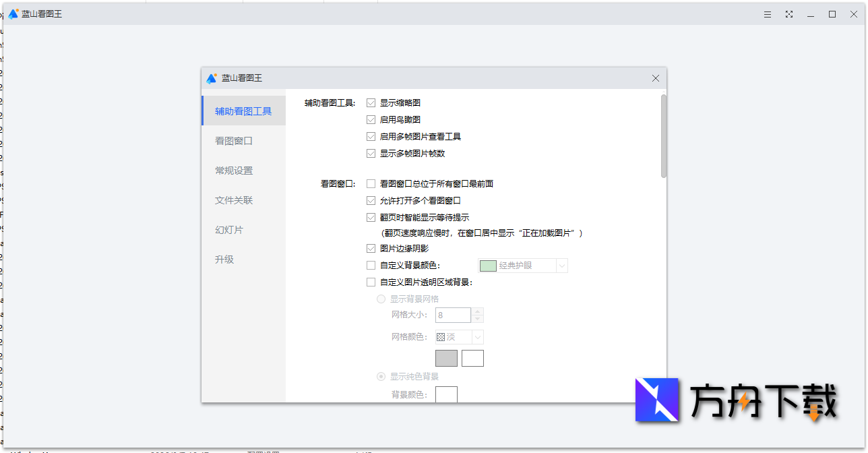
Task: Disable 启用鸟瞰图
Action: click(371, 119)
